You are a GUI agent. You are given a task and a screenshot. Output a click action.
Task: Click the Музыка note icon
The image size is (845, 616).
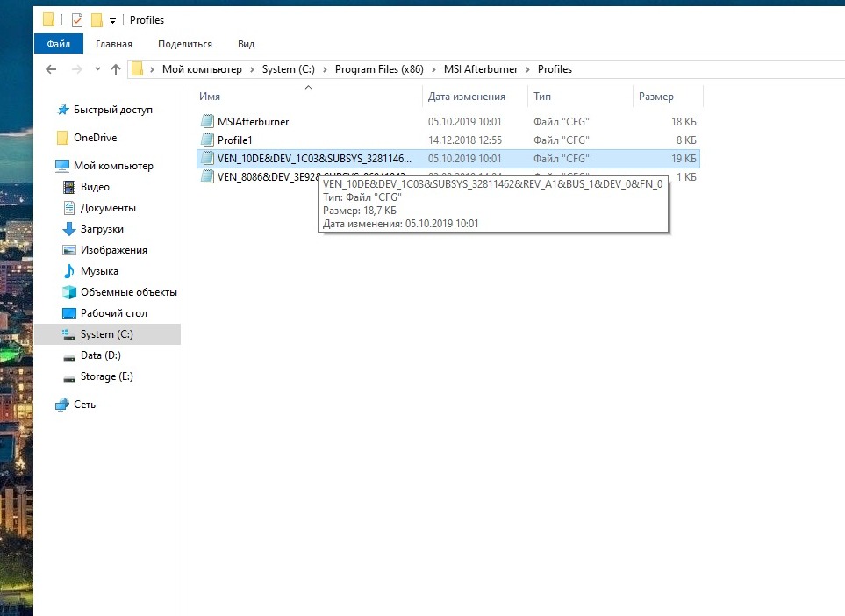point(69,270)
